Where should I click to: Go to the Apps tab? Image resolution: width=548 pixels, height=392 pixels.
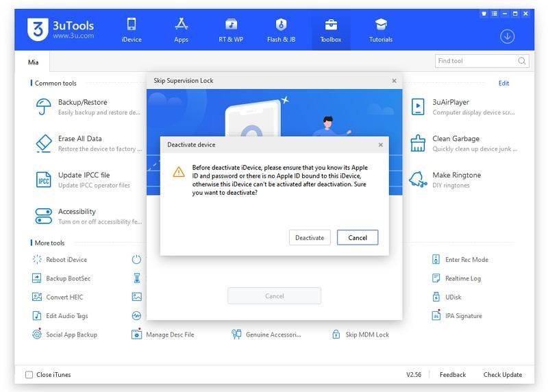(181, 30)
